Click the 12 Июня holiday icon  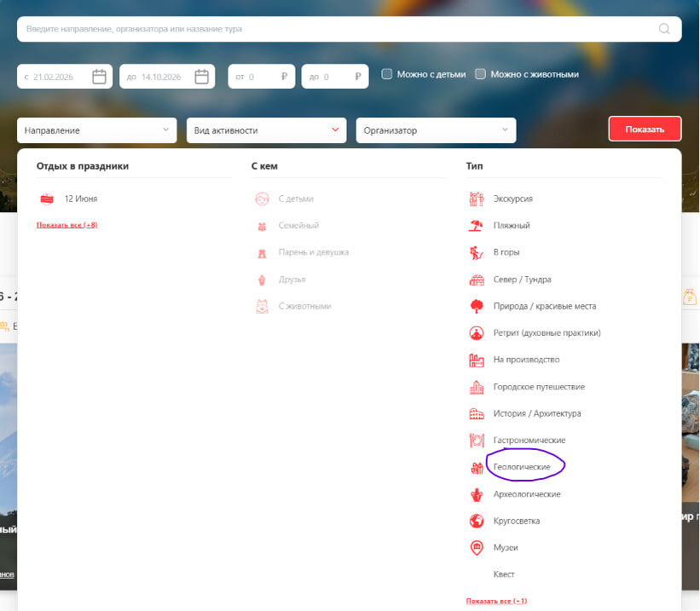[47, 199]
